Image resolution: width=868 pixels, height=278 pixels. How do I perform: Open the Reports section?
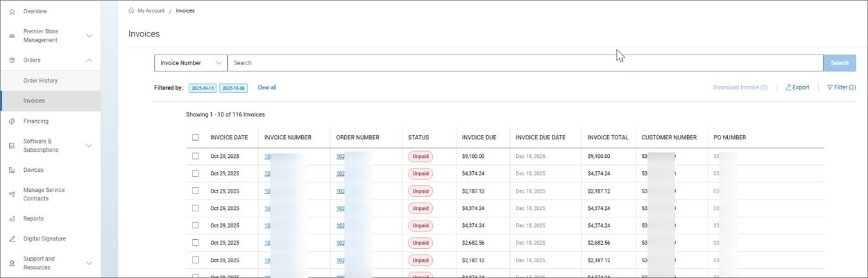[33, 219]
